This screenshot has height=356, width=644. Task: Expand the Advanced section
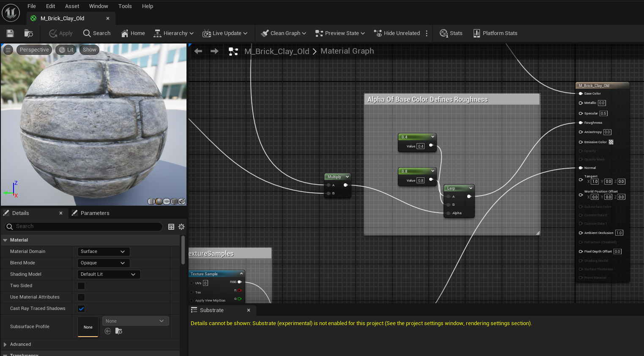click(5, 345)
